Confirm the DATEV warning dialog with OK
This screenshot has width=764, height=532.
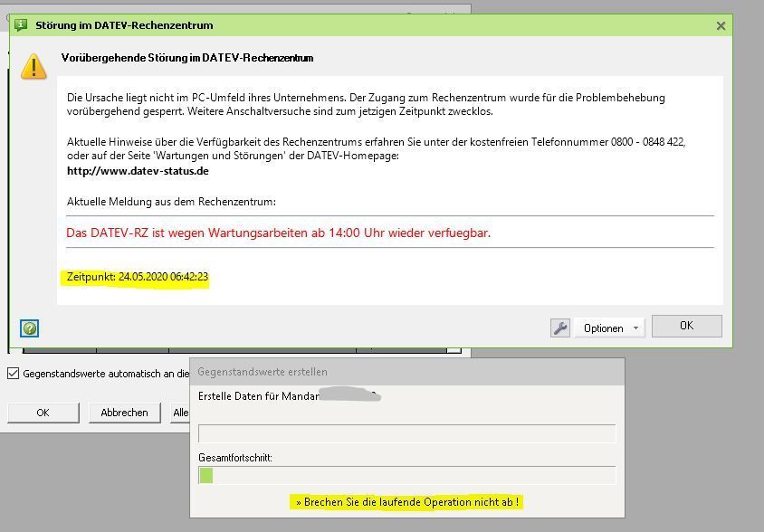click(x=686, y=326)
